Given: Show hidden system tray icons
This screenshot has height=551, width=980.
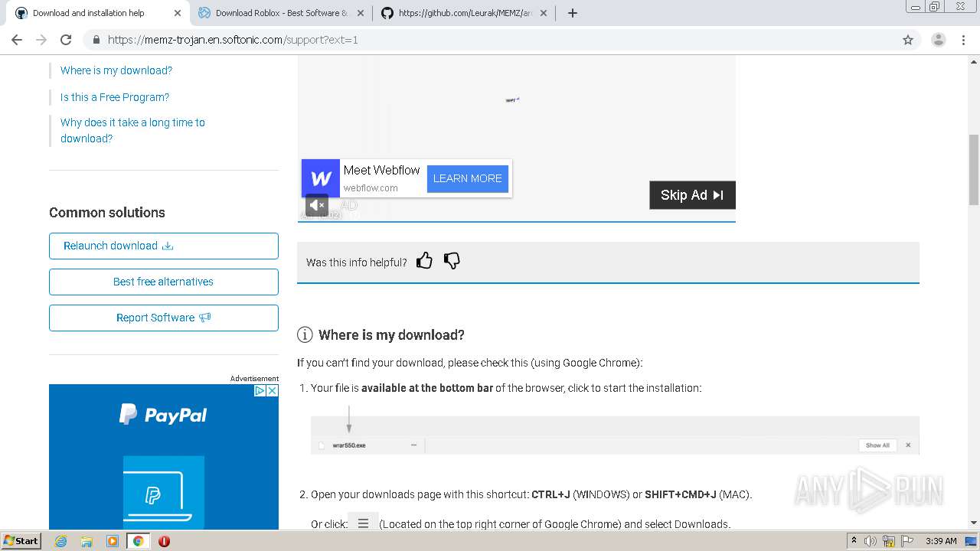Looking at the screenshot, I should [854, 540].
